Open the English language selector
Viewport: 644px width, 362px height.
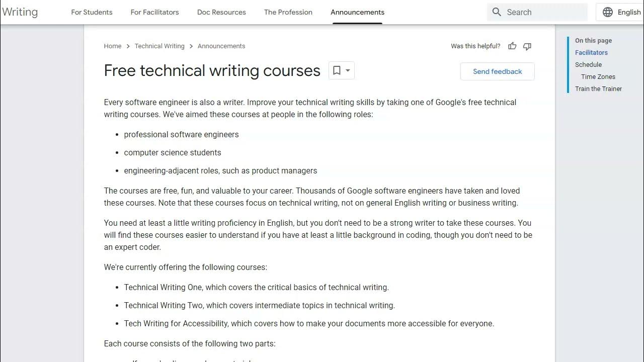[x=629, y=12]
